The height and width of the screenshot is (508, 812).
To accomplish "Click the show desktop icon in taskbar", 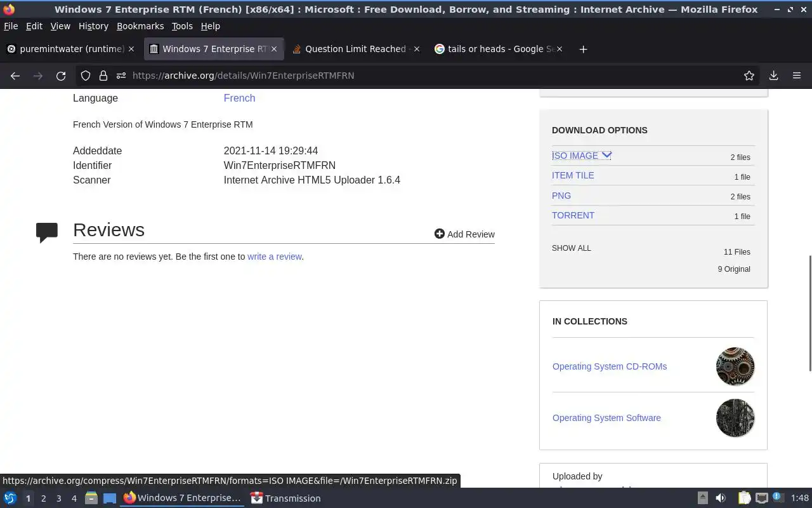I will click(109, 498).
